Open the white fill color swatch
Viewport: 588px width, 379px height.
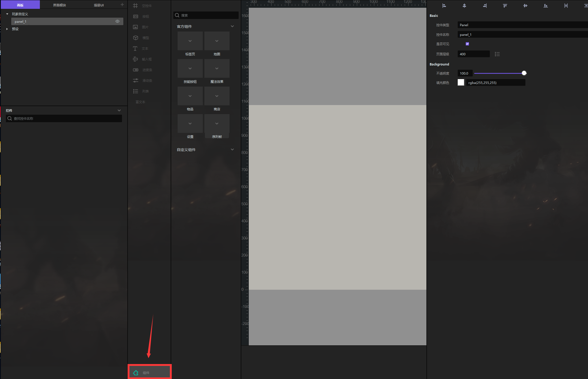(x=461, y=82)
